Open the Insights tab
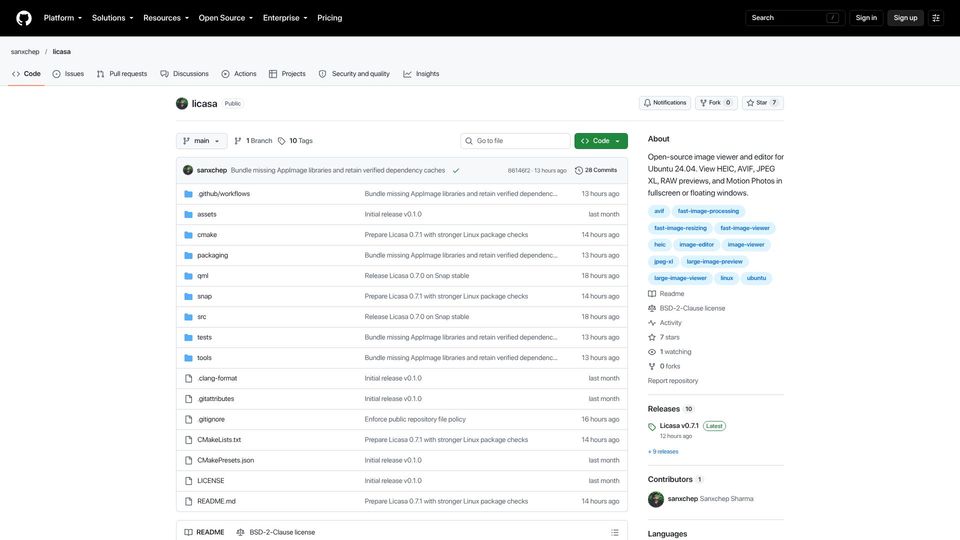This screenshot has width=960, height=540. point(421,73)
